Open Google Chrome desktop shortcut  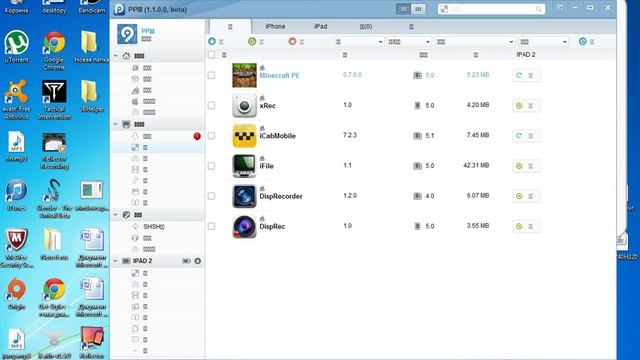[x=54, y=50]
